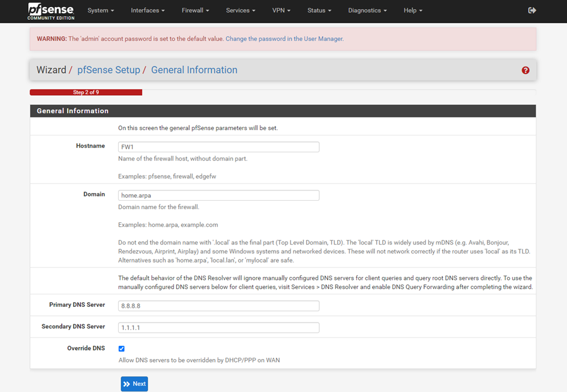Select the General Information breadcrumb link
Image resolution: width=567 pixels, height=392 pixels.
tap(194, 70)
